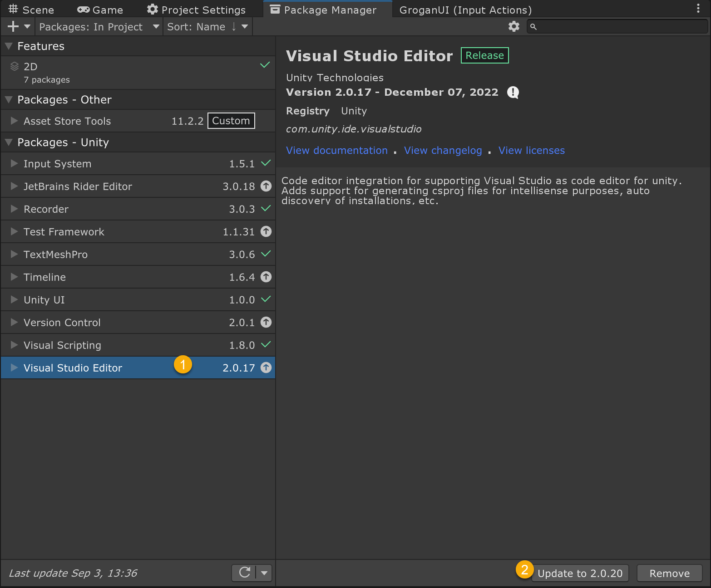
Task: Open the Sort: Name dropdown
Action: [207, 27]
